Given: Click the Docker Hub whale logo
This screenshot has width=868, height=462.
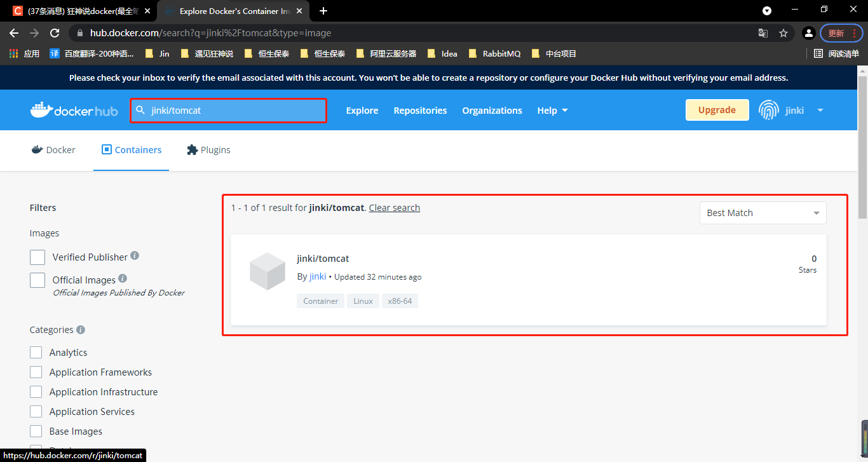Looking at the screenshot, I should tap(74, 111).
